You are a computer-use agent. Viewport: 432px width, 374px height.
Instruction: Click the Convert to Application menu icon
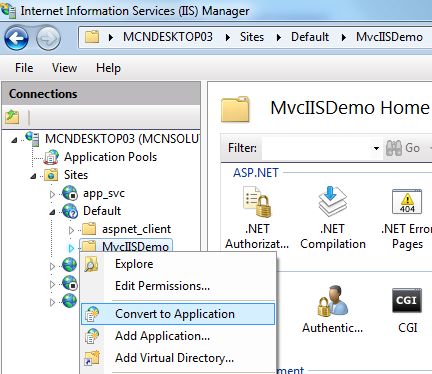[92, 314]
